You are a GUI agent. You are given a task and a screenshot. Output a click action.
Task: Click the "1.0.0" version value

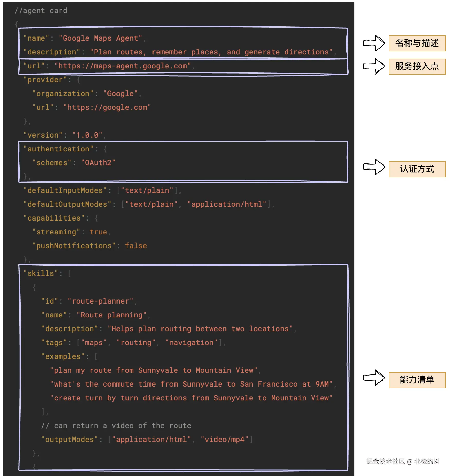[x=87, y=135]
